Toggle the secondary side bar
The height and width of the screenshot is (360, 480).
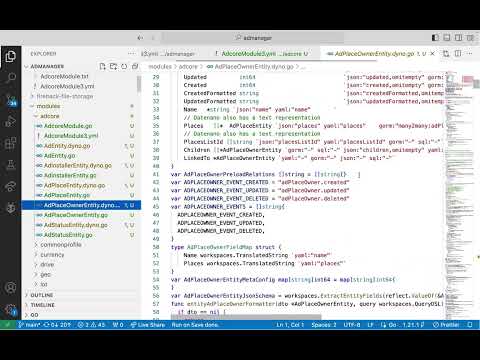(459, 38)
